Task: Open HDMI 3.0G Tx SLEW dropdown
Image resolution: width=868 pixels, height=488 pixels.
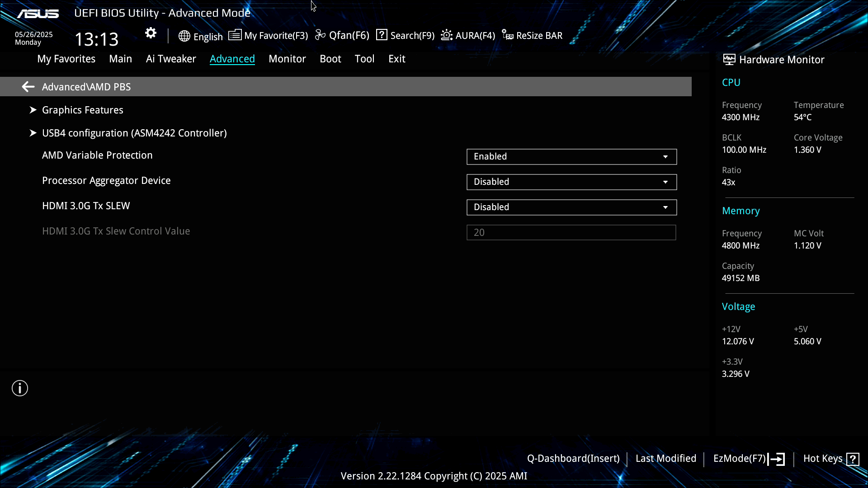Action: coord(571,207)
